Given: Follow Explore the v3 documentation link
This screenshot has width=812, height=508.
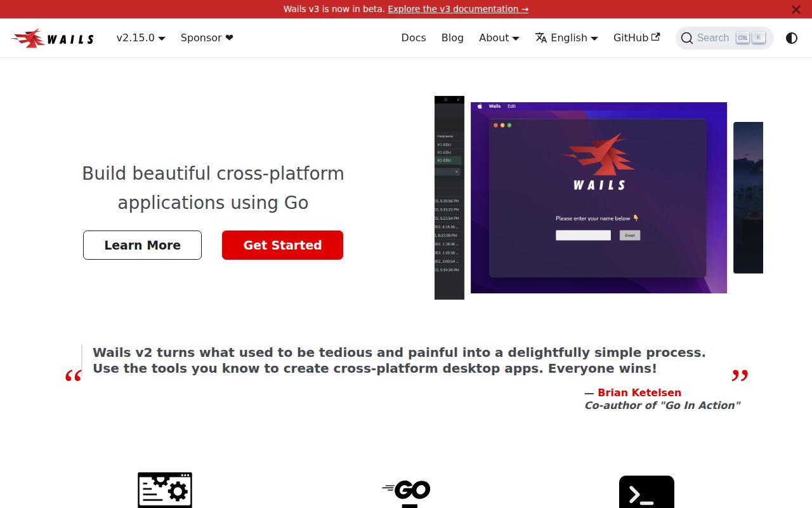Looking at the screenshot, I should [x=458, y=9].
